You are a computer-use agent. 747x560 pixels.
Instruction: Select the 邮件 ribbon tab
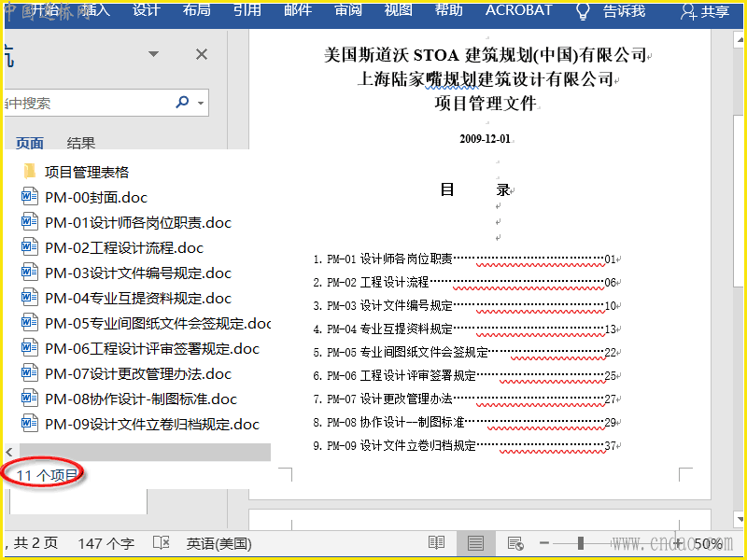click(x=298, y=10)
